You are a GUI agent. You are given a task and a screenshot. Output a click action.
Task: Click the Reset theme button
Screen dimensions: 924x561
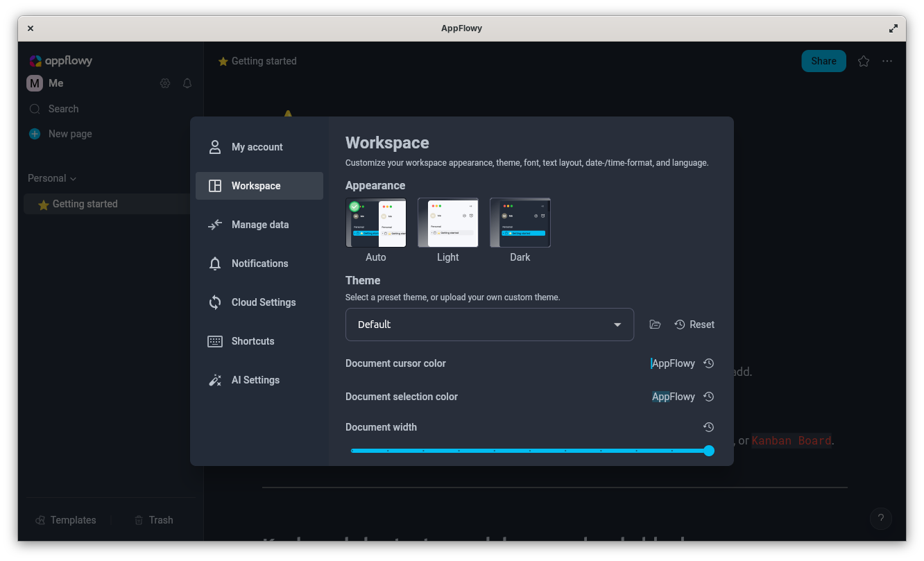tap(694, 325)
